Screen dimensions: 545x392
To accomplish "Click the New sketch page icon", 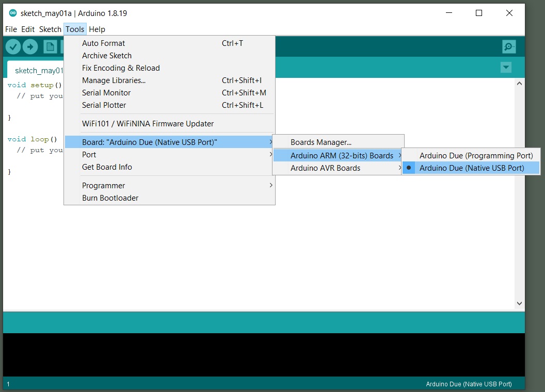I will [50, 47].
